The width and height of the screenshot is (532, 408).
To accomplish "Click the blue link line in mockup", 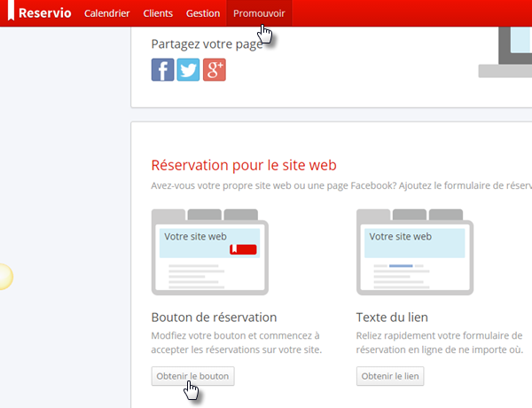I will click(402, 266).
